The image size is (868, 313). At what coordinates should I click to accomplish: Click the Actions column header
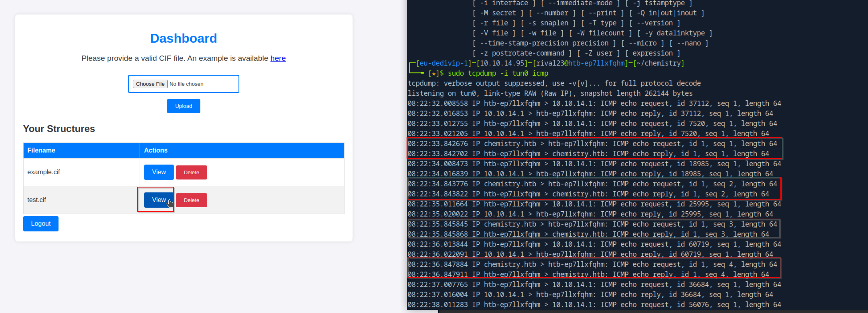click(x=156, y=150)
